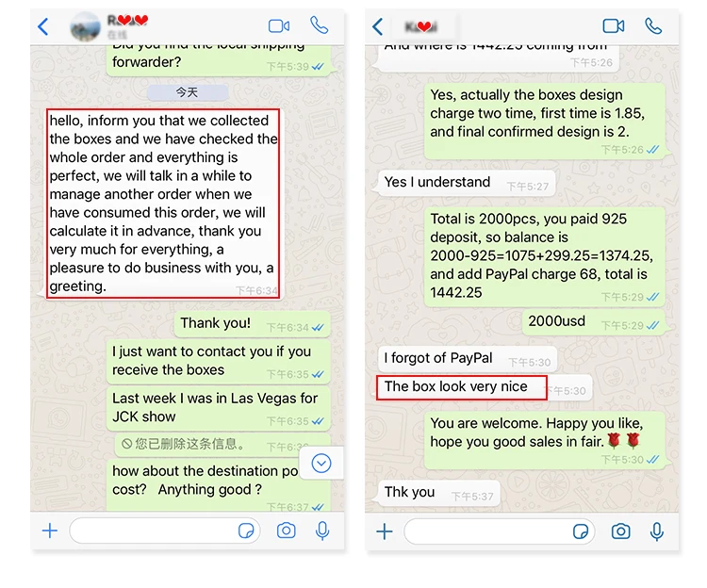Viewport: 707px width, 588px height.
Task: Jump to latest messages with the down chevron
Action: (321, 464)
